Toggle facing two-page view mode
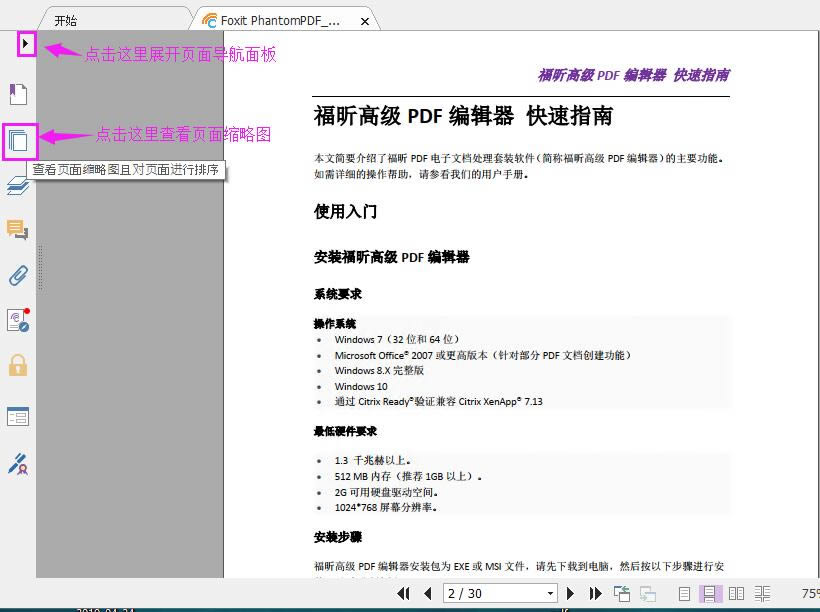 [x=736, y=594]
